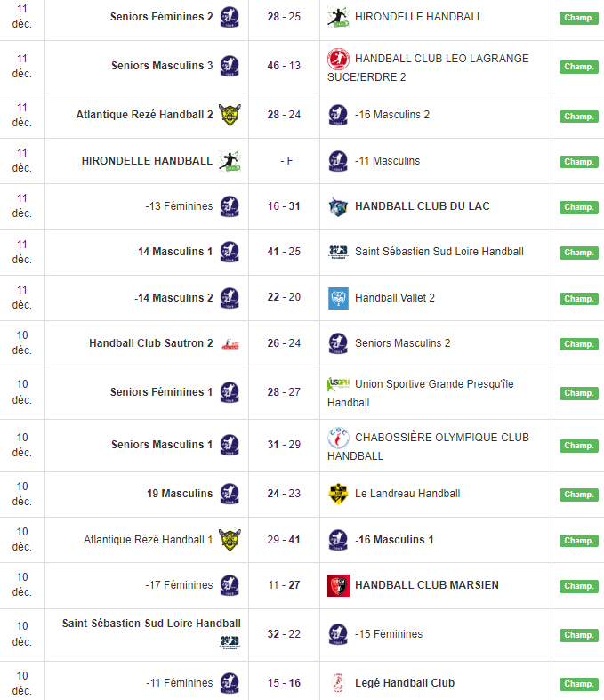Open the Seniors Masculins 3 team link
The image size is (604, 700).
162,66
